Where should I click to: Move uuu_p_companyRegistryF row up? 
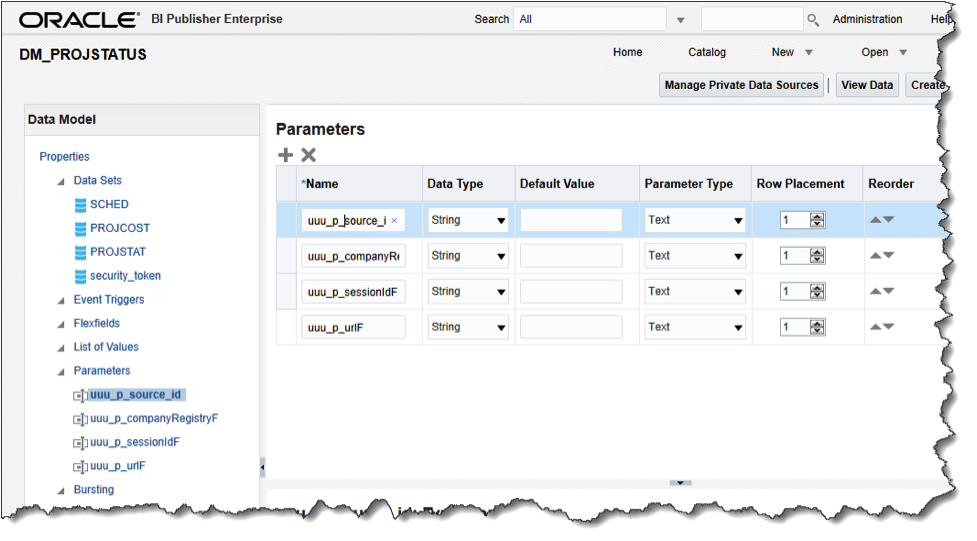point(875,256)
